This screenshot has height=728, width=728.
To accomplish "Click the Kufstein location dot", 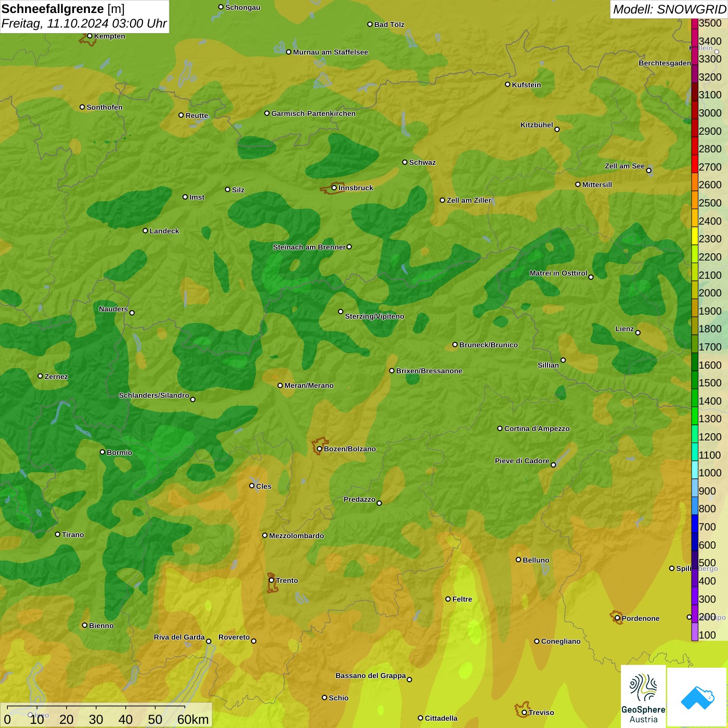I will [508, 84].
